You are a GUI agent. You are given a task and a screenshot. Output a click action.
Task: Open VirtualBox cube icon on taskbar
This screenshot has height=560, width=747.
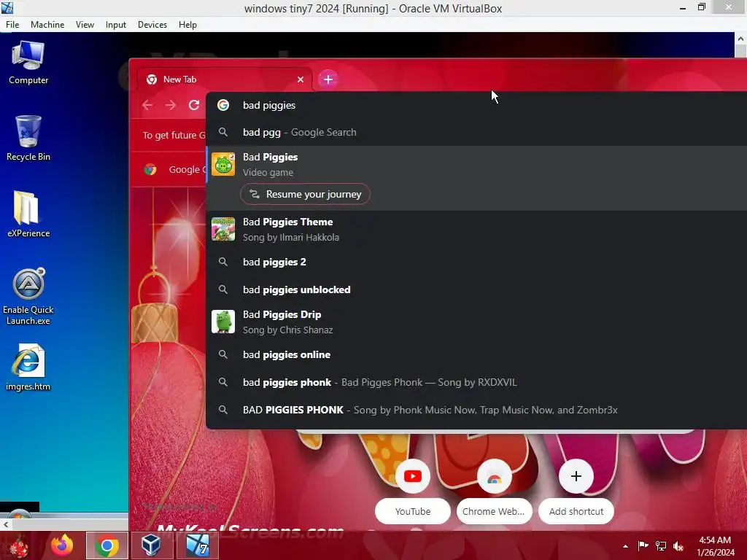[x=152, y=545]
